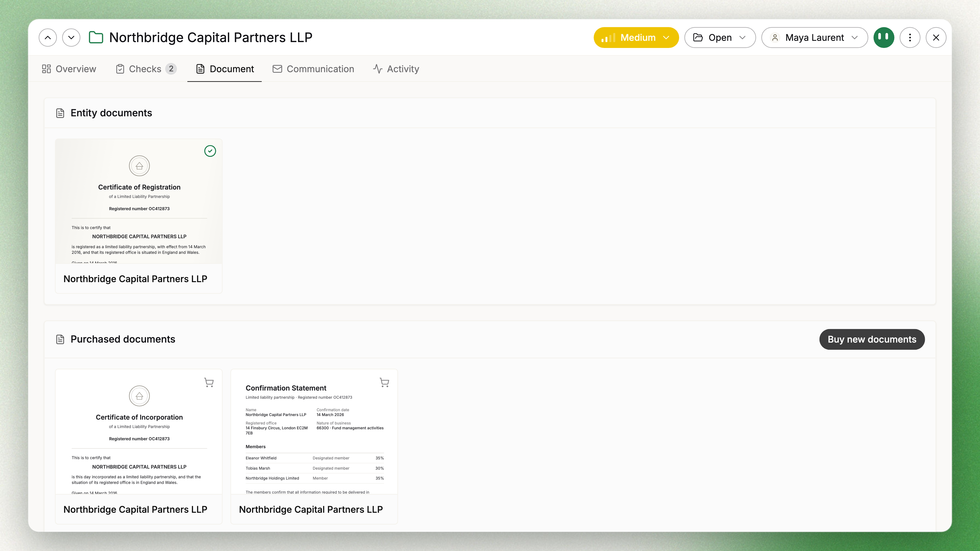Open the Certificate of Incorporation thumbnail
Screen dimensions: 980x551
pyautogui.click(x=139, y=432)
